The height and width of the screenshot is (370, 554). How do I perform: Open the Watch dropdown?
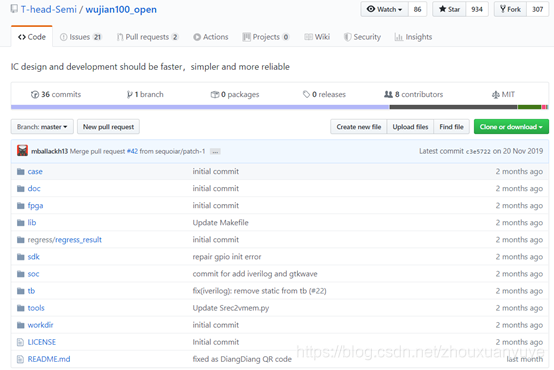click(x=384, y=9)
